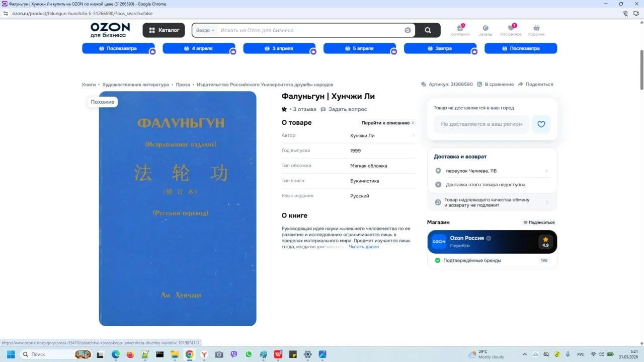
Task: Click the year value 1999
Action: [x=355, y=151]
